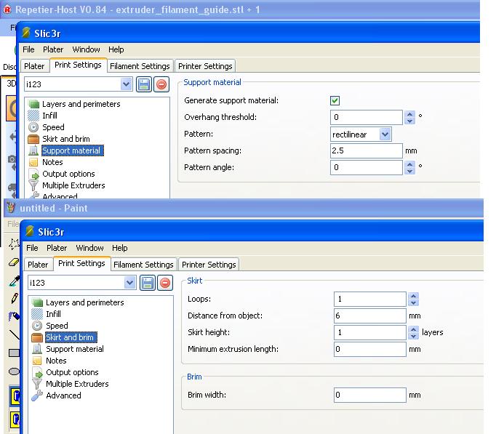Delete the i123 preset in upper Slic3r window

[161, 84]
